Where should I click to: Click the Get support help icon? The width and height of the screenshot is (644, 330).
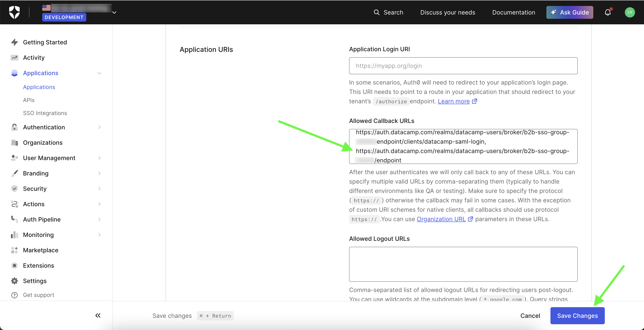click(14, 295)
